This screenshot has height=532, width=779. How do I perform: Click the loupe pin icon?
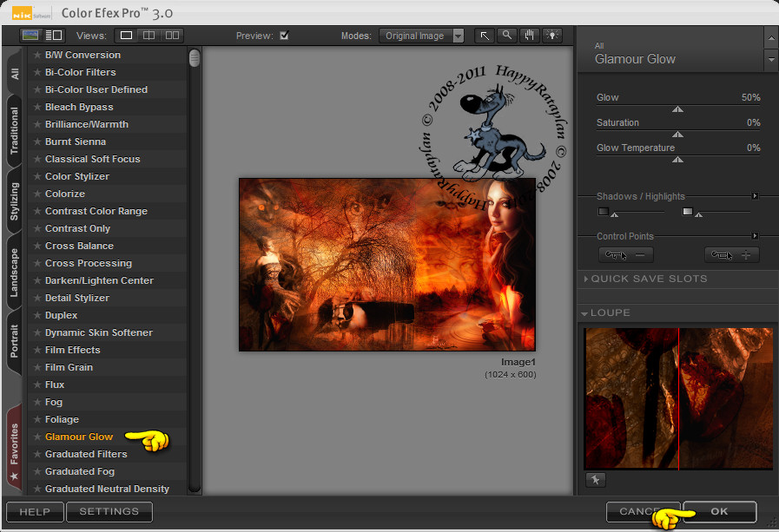point(595,479)
